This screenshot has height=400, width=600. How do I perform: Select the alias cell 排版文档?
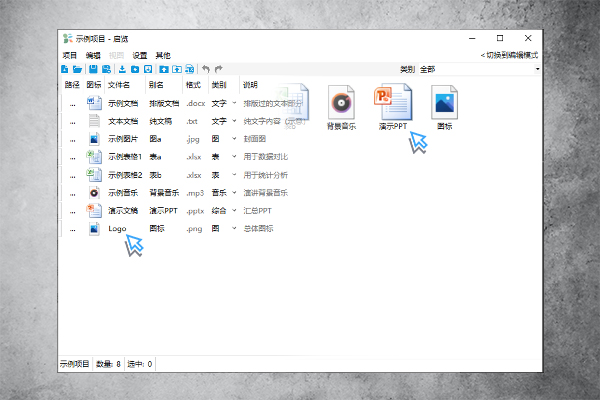164,103
